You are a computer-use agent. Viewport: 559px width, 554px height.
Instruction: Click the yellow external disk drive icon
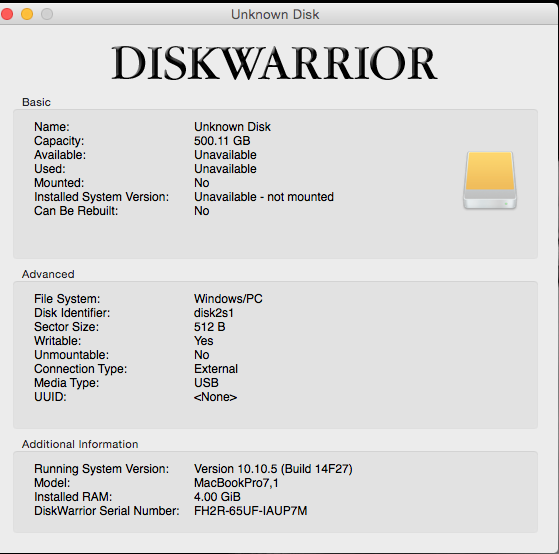click(x=490, y=180)
